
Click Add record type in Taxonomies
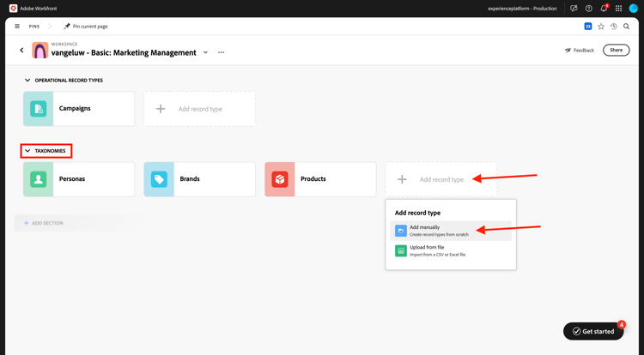pos(441,179)
